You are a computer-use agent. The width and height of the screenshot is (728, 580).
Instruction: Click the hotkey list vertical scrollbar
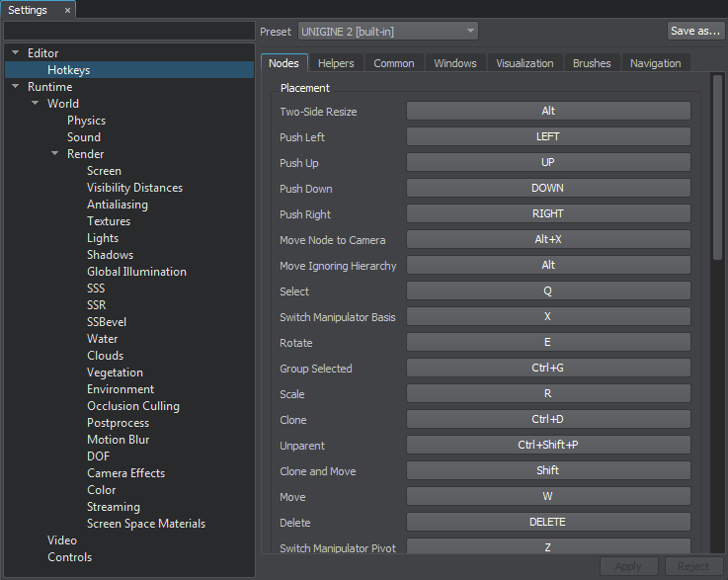coord(718,168)
